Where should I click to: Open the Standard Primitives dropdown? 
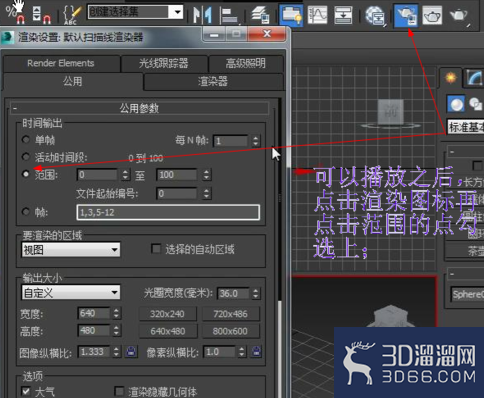[465, 127]
